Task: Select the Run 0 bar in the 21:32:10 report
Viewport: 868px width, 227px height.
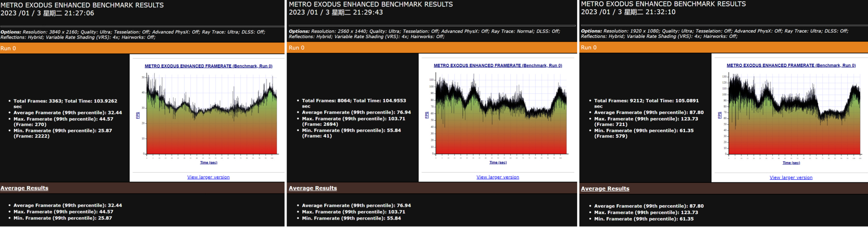Action: click(724, 48)
